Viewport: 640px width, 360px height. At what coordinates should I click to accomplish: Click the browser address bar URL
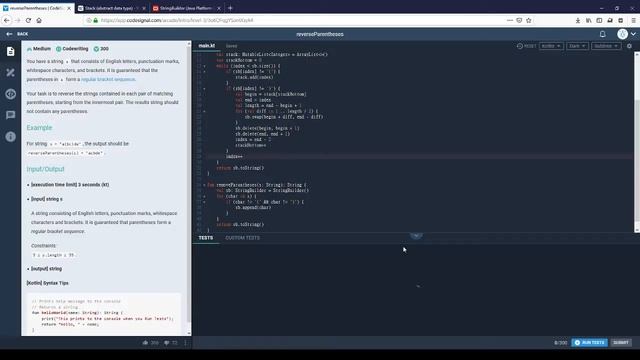coord(177,20)
